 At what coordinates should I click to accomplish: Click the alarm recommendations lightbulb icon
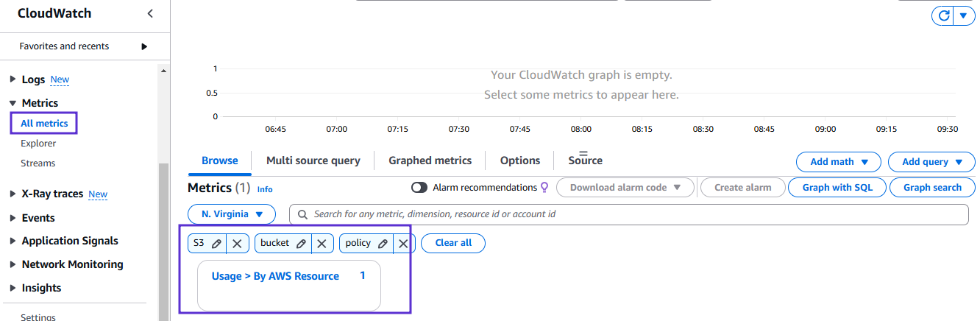[544, 188]
